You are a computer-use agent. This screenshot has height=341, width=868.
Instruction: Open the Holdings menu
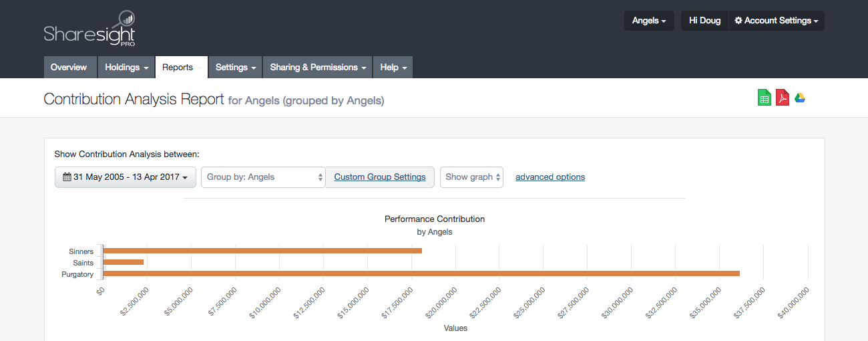tap(126, 68)
